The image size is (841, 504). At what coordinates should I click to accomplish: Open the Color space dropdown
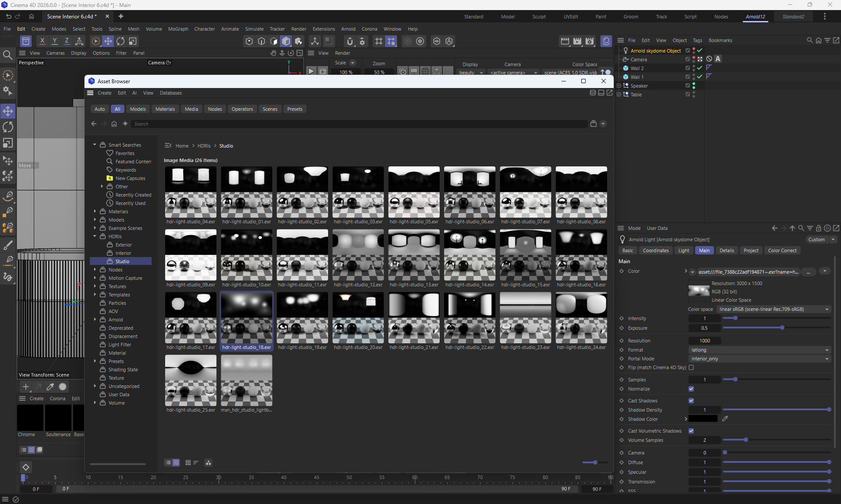tap(774, 309)
